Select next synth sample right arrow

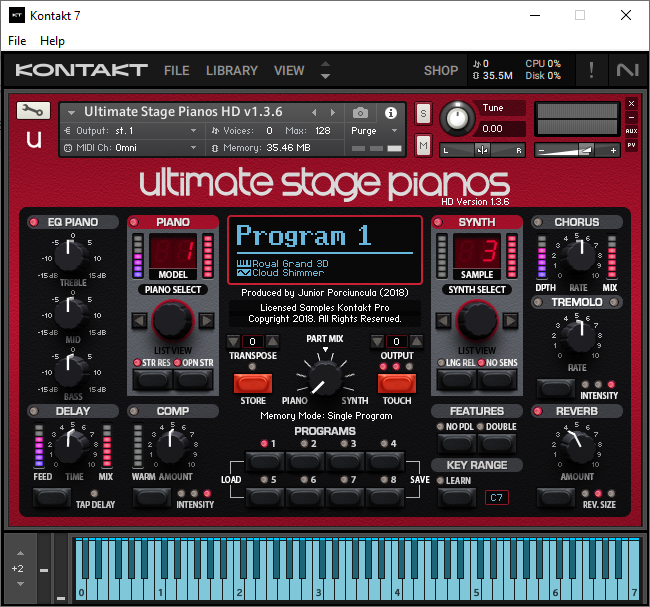point(510,320)
